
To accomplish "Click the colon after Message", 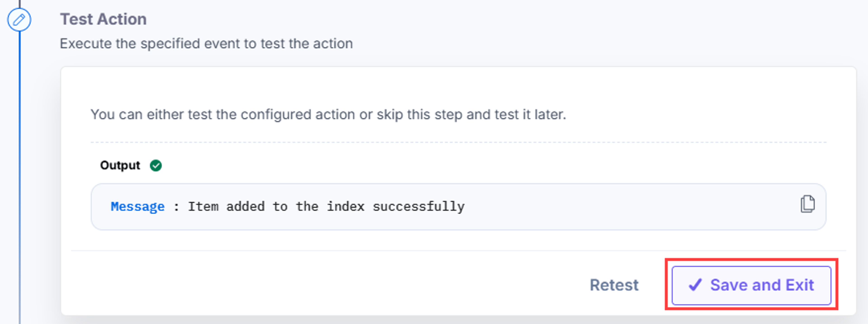I will [x=176, y=207].
